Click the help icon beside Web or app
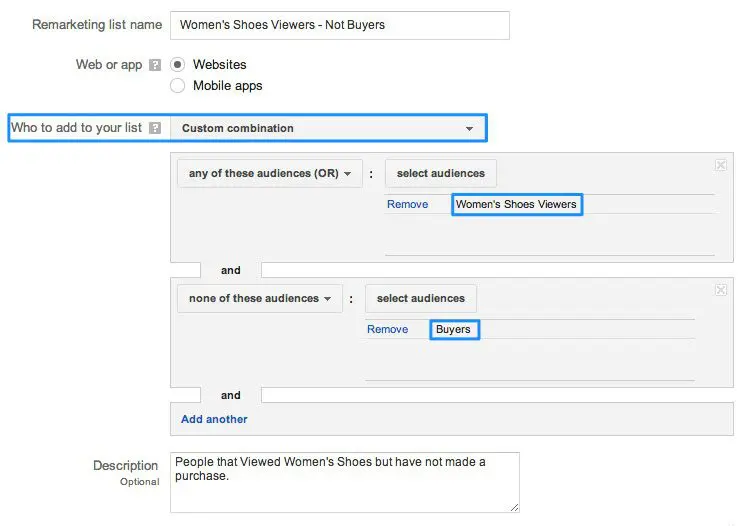Image resolution: width=741 pixels, height=526 pixels. click(155, 65)
